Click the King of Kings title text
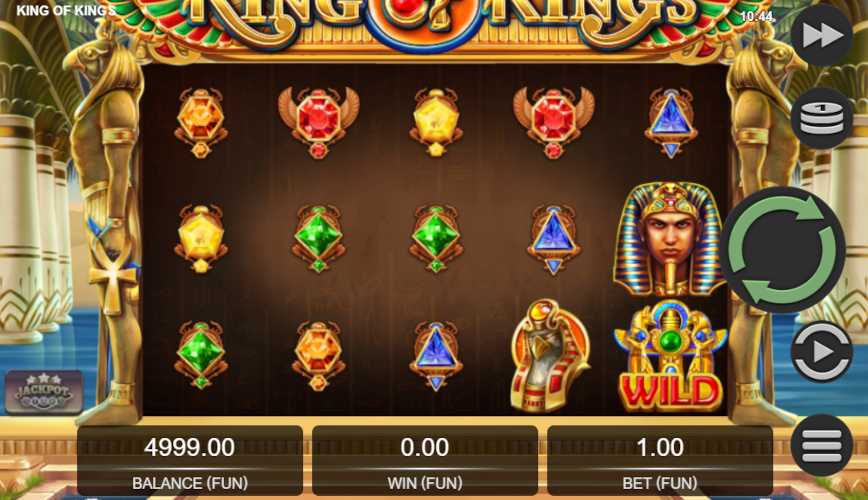 point(65,11)
